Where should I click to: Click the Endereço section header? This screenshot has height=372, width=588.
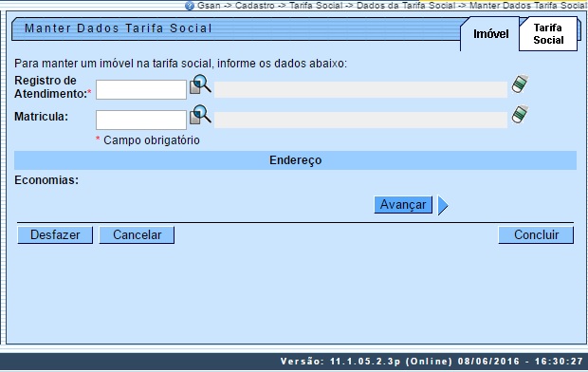point(295,160)
